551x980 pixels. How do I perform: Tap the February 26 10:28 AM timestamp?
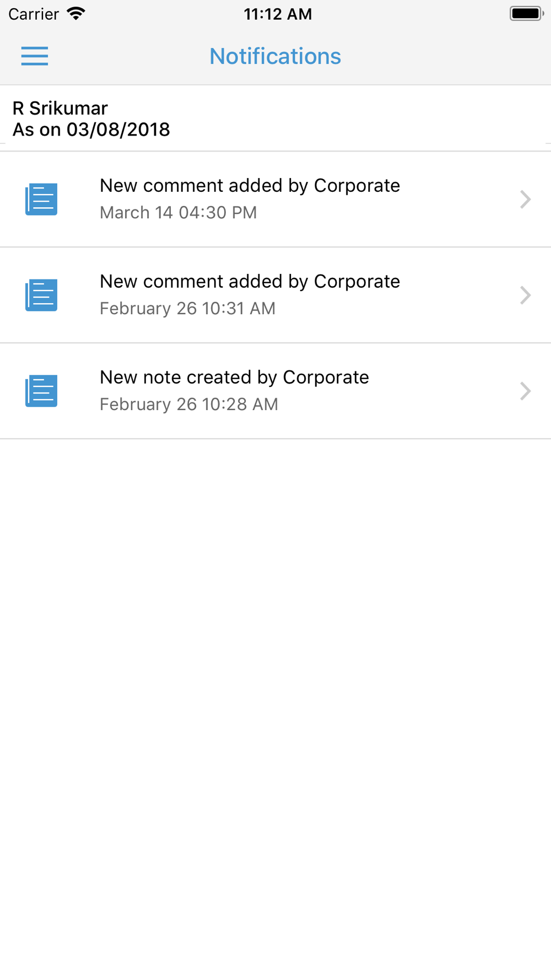pyautogui.click(x=189, y=405)
